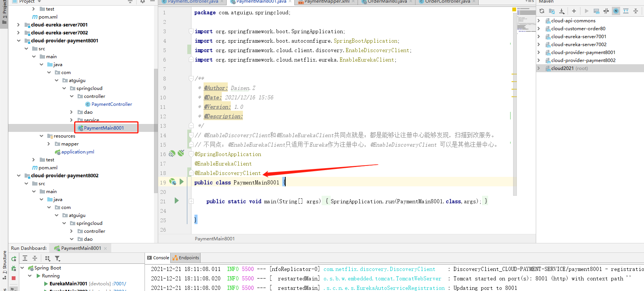The image size is (644, 291).
Task: Collapse cloud-provider-payment8001 project node
Action: pos(18,40)
